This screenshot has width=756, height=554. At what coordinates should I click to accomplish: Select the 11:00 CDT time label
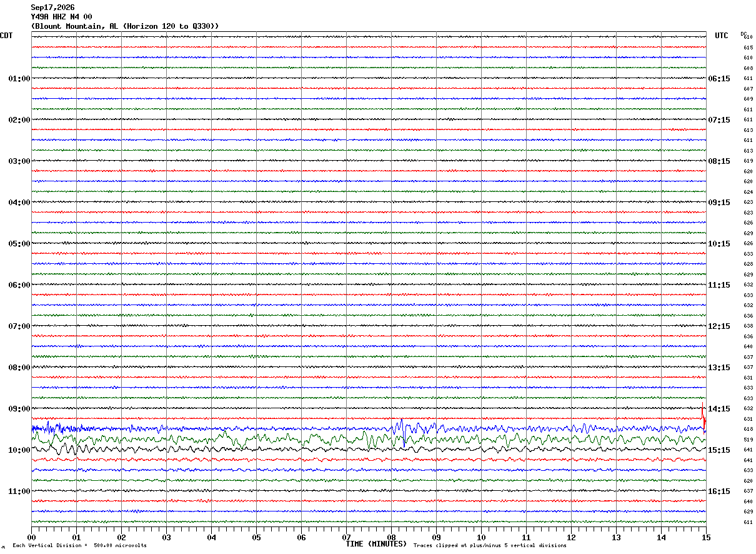(x=19, y=491)
